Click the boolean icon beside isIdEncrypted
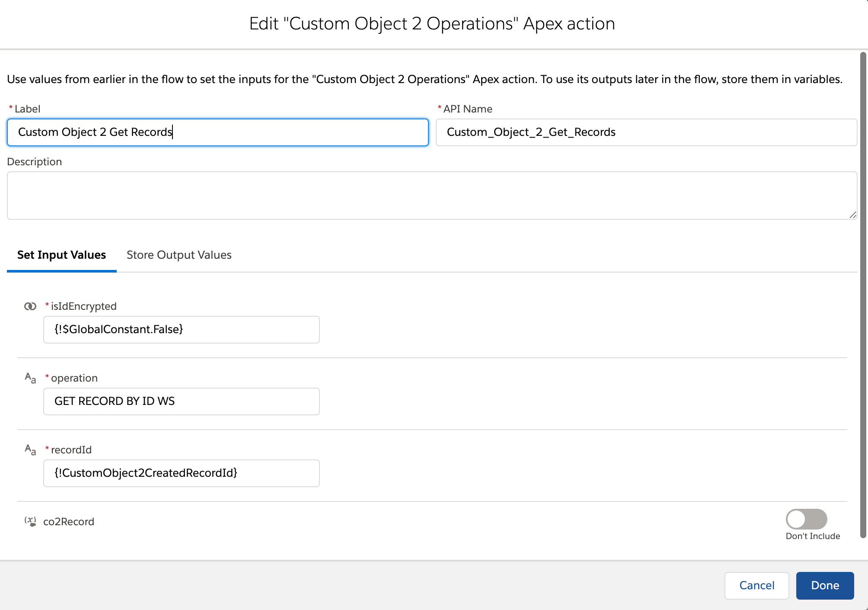This screenshot has width=868, height=610. click(x=30, y=306)
